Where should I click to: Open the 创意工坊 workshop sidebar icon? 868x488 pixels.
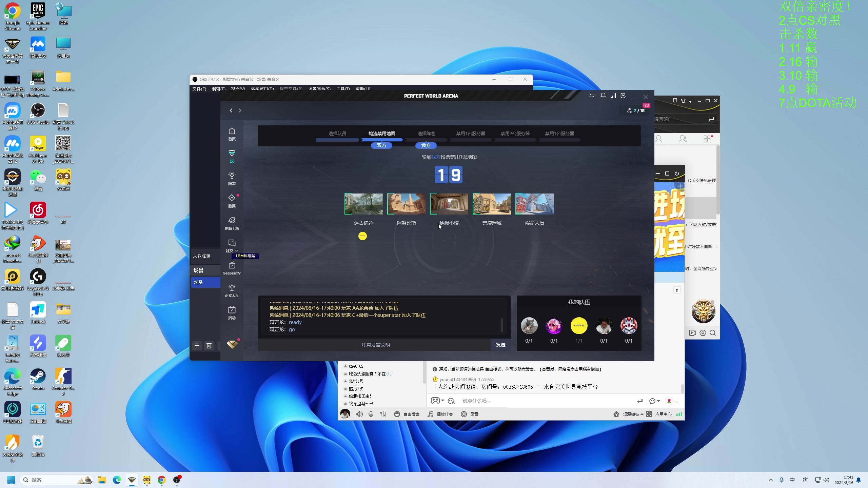[x=232, y=224]
